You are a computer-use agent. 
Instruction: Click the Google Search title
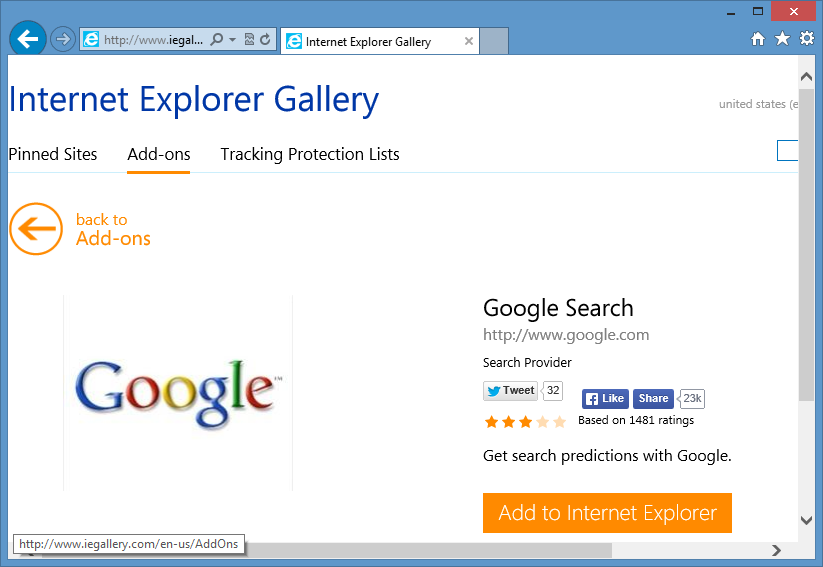click(558, 309)
